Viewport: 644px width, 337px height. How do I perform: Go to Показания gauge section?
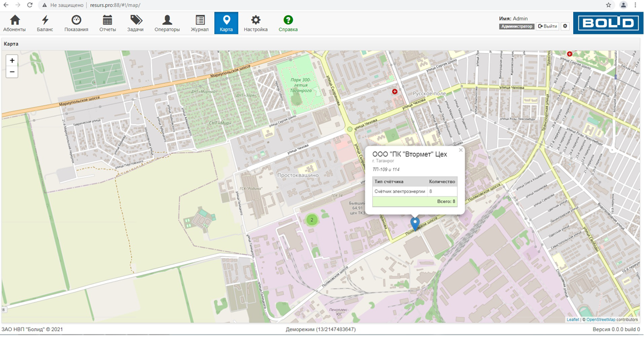coord(76,23)
